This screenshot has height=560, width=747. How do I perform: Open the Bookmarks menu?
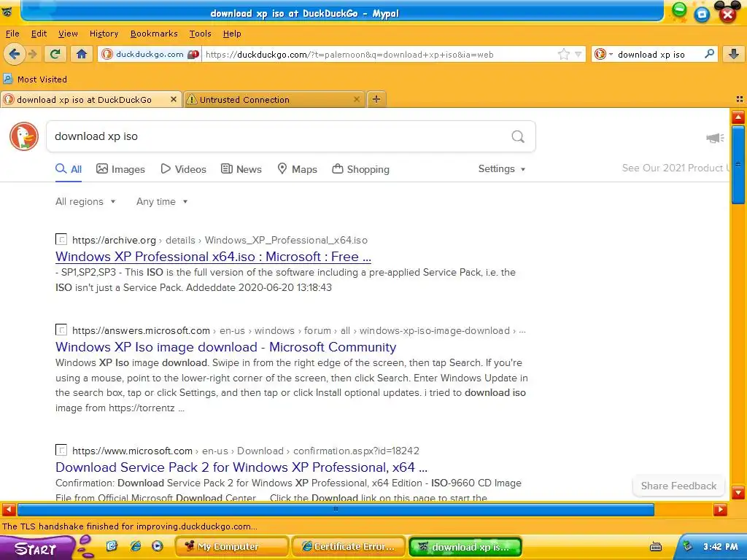154,34
